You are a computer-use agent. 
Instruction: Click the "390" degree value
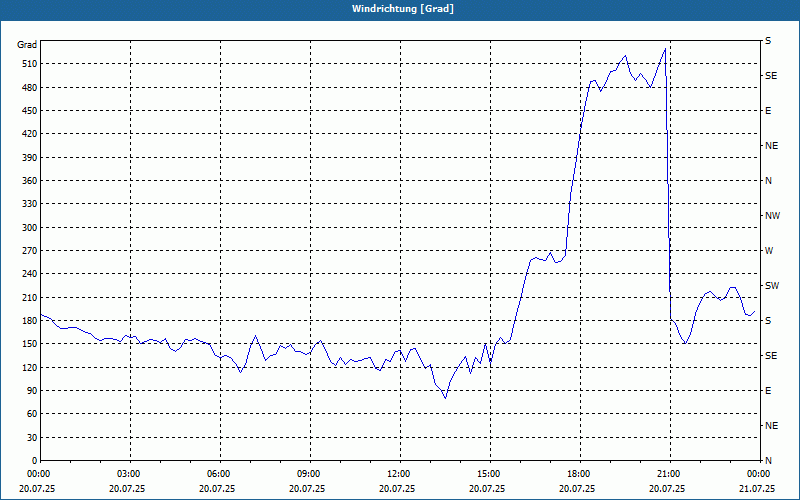pyautogui.click(x=30, y=158)
